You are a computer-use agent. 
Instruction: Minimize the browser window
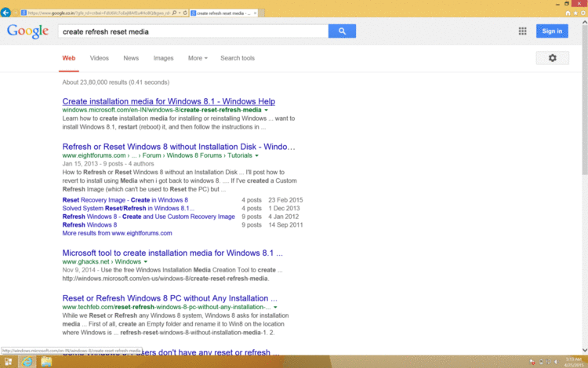[557, 4]
